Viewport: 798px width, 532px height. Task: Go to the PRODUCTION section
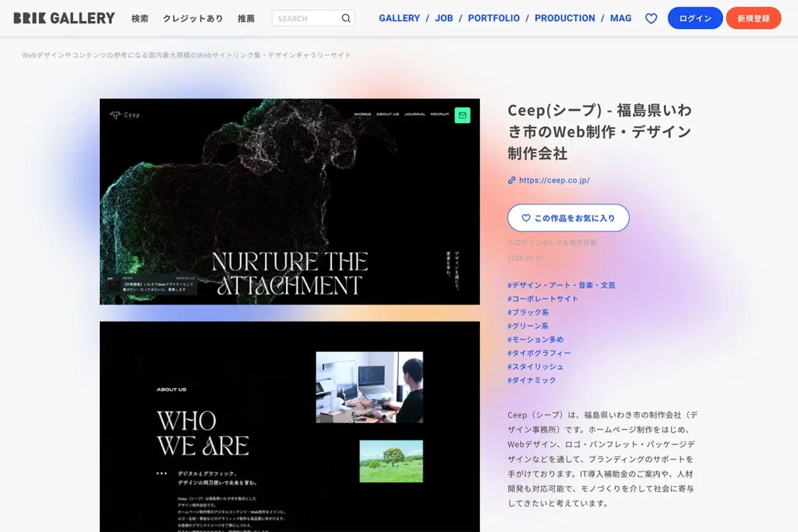tap(564, 19)
